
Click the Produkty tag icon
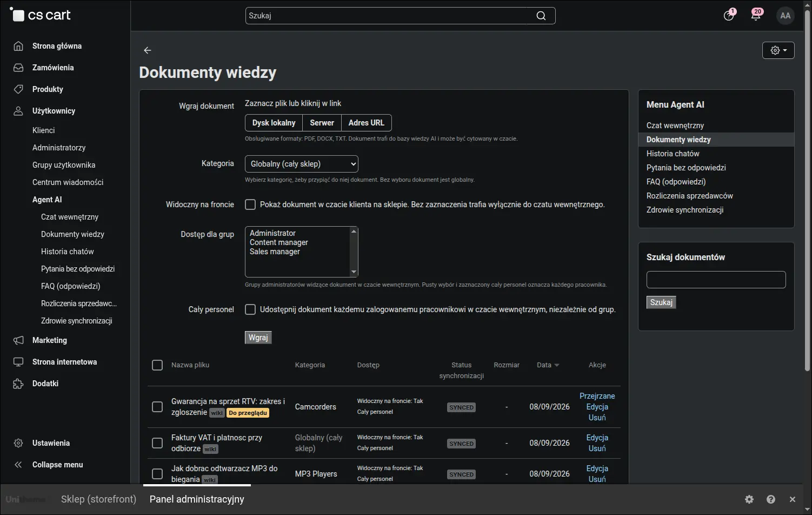[18, 89]
